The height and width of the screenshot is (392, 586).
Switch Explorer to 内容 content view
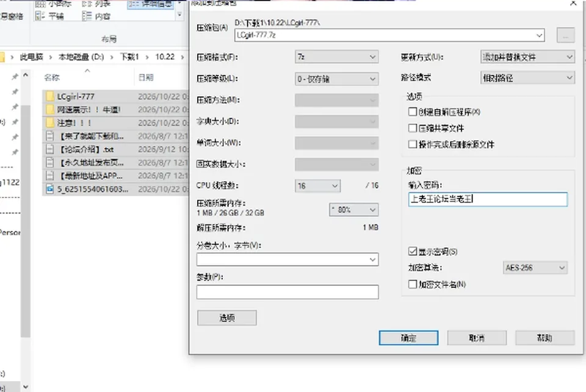(96, 16)
